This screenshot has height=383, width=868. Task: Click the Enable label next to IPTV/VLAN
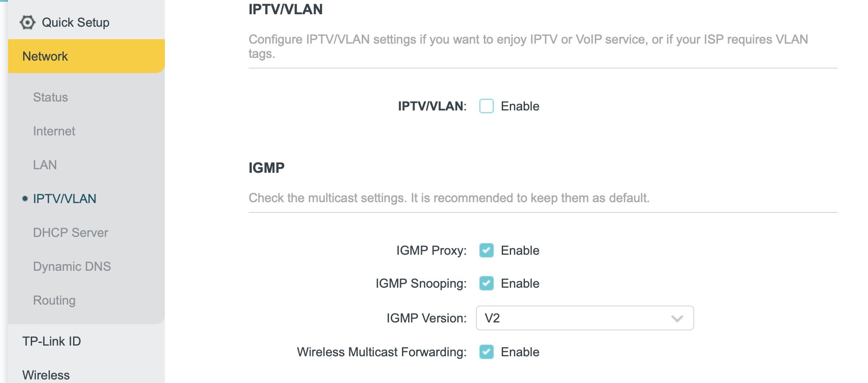click(520, 106)
